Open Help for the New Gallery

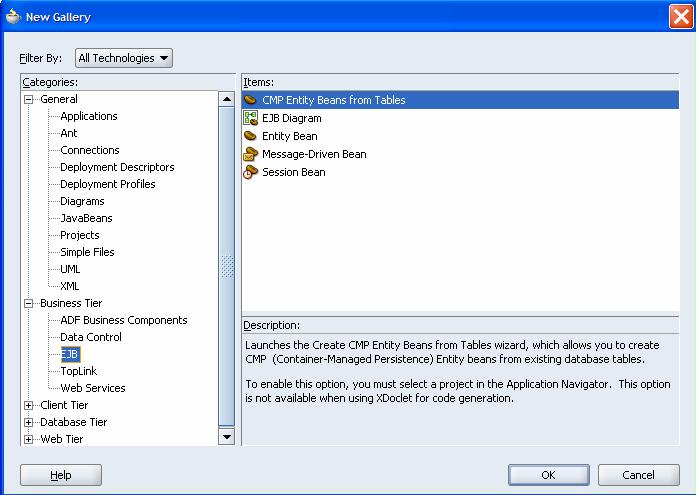tap(61, 475)
